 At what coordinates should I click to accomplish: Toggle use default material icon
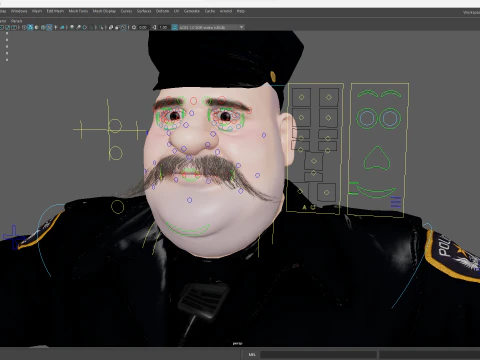[36, 27]
